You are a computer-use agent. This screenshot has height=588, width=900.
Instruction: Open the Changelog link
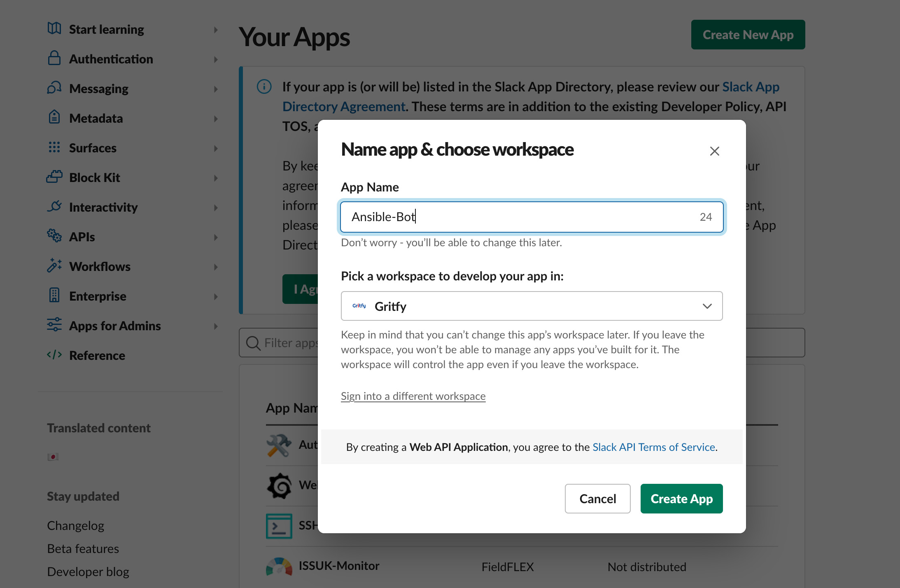coord(76,525)
